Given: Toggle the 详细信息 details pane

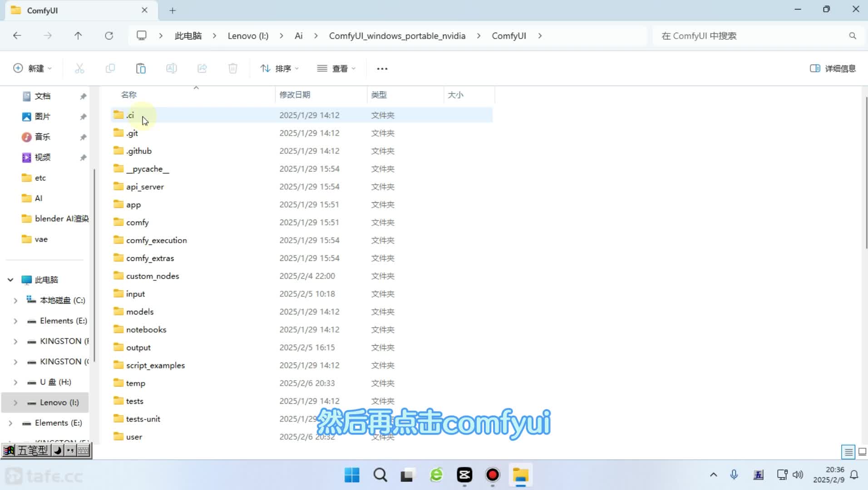Looking at the screenshot, I should point(833,69).
